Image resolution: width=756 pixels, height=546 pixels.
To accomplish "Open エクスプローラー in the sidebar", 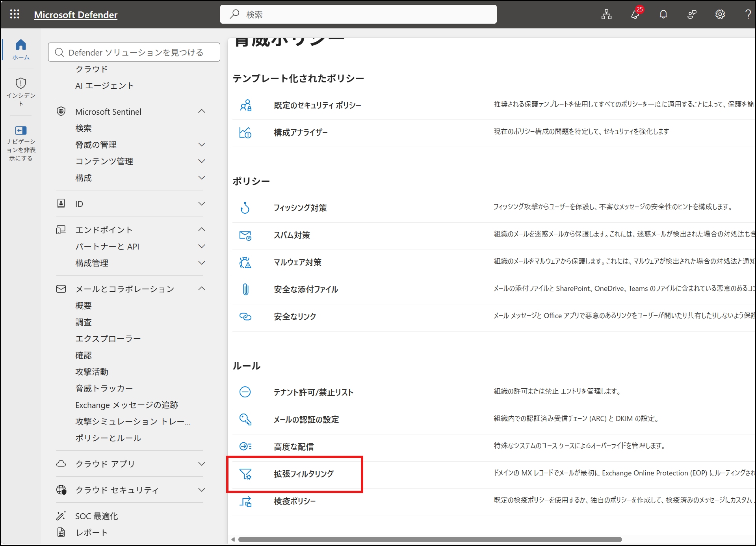I will [x=108, y=339].
